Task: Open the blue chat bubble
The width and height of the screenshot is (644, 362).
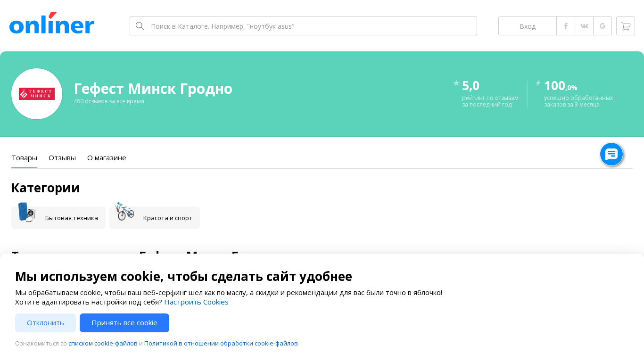Action: (611, 154)
